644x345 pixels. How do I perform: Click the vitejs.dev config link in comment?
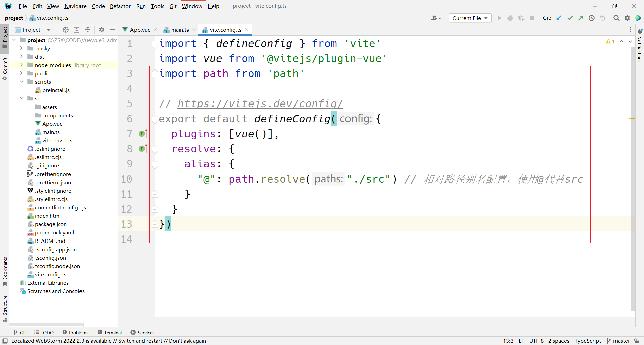coord(260,104)
